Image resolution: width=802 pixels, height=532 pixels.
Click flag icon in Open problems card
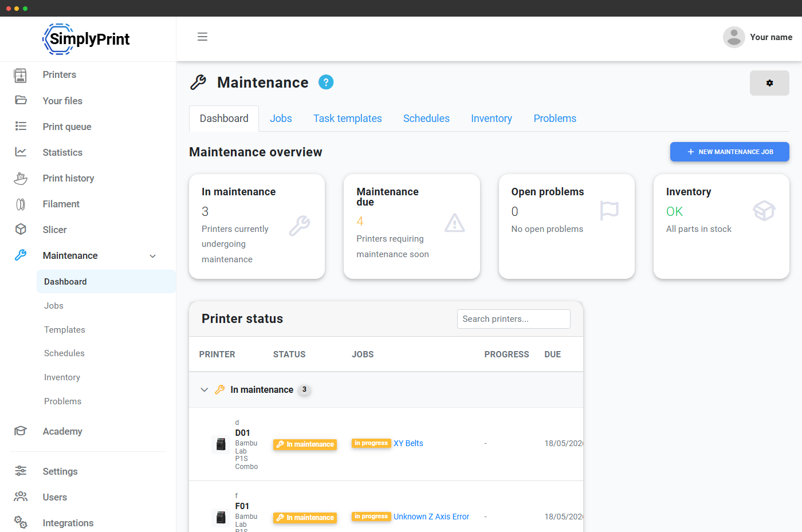point(610,210)
